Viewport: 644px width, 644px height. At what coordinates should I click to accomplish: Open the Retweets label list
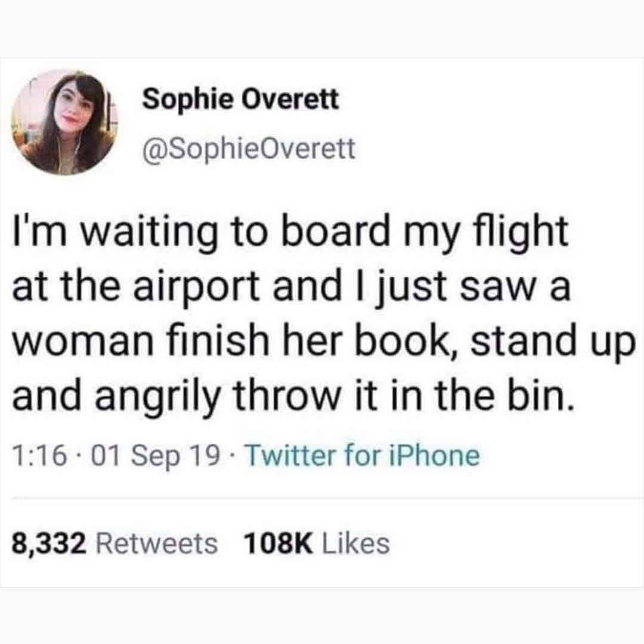click(156, 544)
